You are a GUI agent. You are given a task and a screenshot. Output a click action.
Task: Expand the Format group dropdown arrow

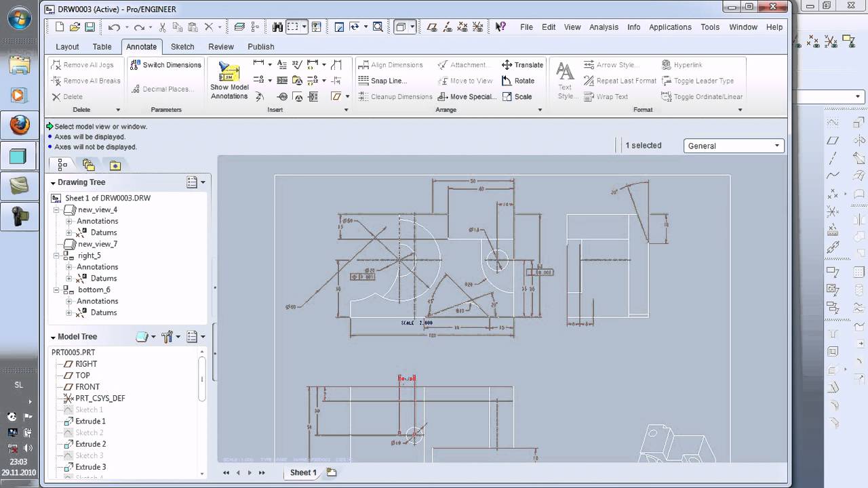(740, 110)
